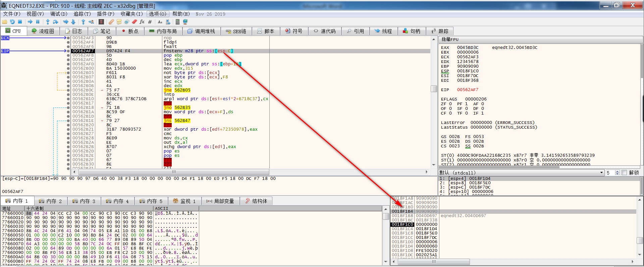Viewport: 644px width, 267px height.
Task: Click the Restart debugging toolbar icon
Action: pyautogui.click(x=12, y=22)
